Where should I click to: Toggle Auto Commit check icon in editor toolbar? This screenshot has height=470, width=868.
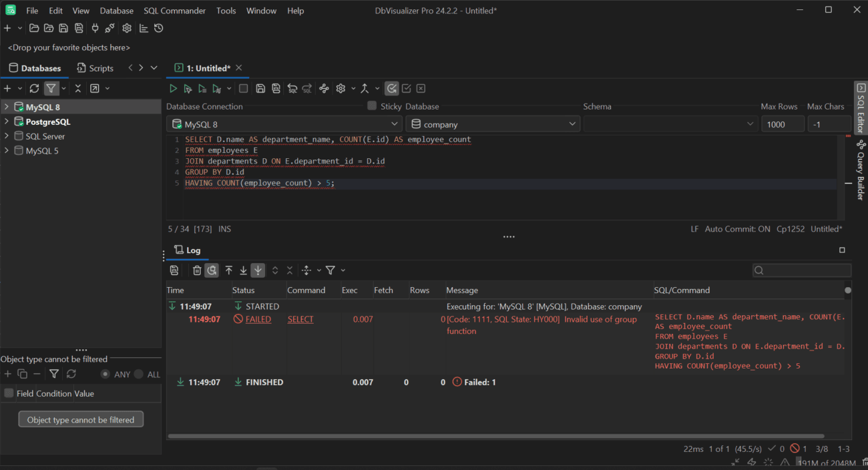[x=392, y=87]
